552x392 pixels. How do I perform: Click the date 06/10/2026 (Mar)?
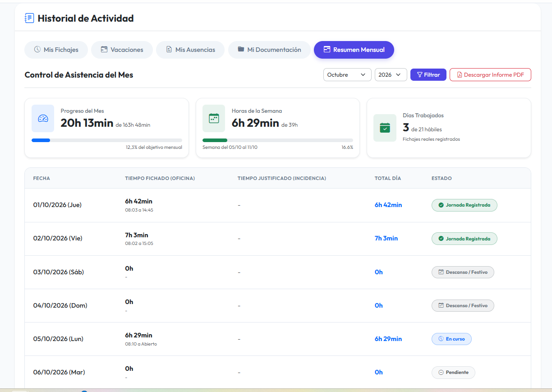[x=59, y=372]
